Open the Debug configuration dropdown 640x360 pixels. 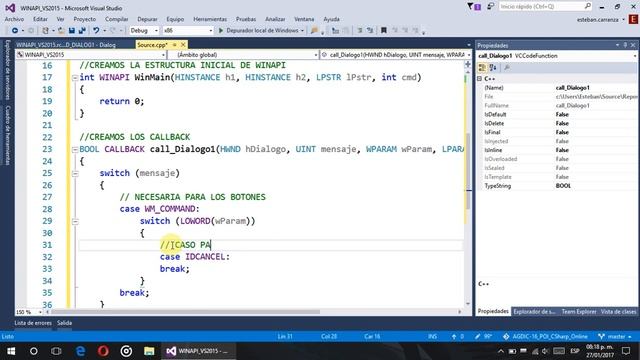click(x=156, y=31)
